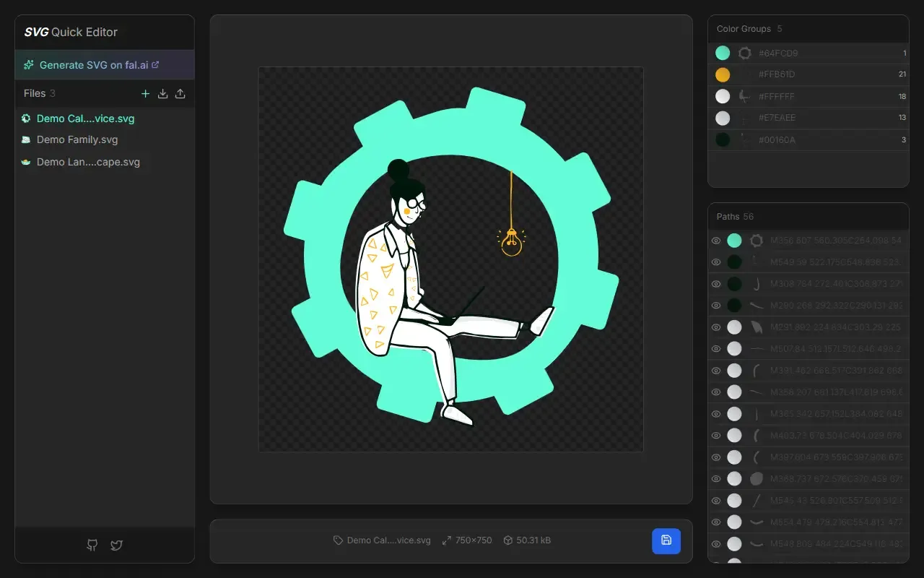Click the #E7EAEE color group swatch
This screenshot has height=578, width=924.
723,118
